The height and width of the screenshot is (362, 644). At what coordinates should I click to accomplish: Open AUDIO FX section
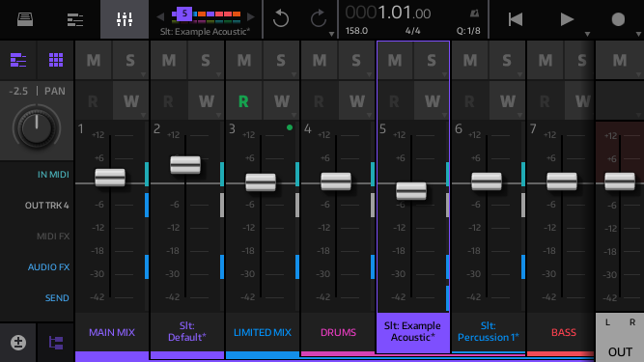(x=48, y=266)
